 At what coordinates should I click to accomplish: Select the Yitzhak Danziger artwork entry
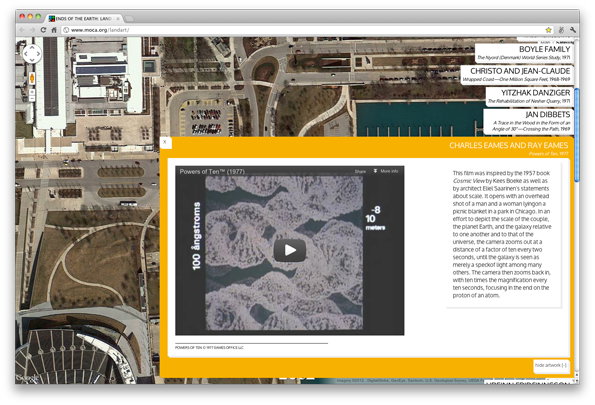(x=529, y=96)
